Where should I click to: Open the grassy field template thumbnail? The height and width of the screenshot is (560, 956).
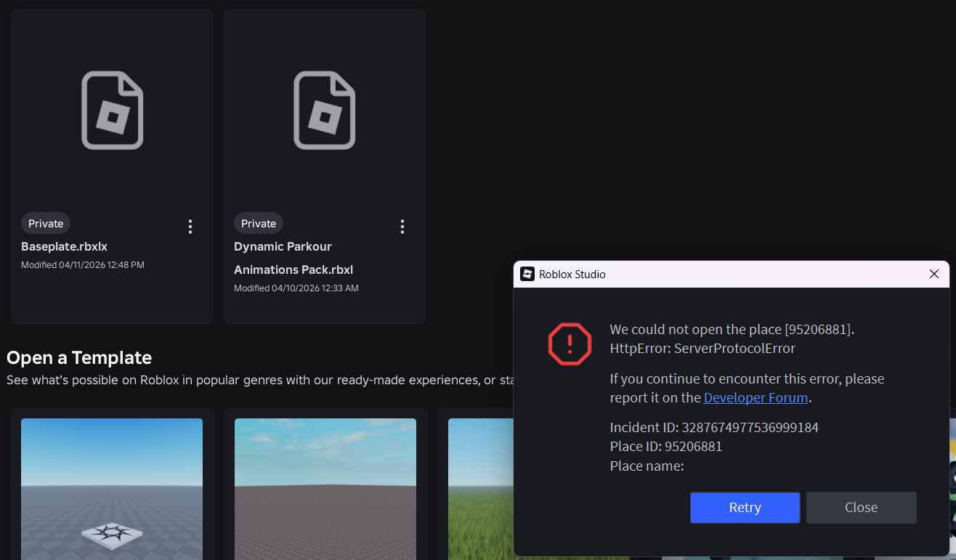481,489
